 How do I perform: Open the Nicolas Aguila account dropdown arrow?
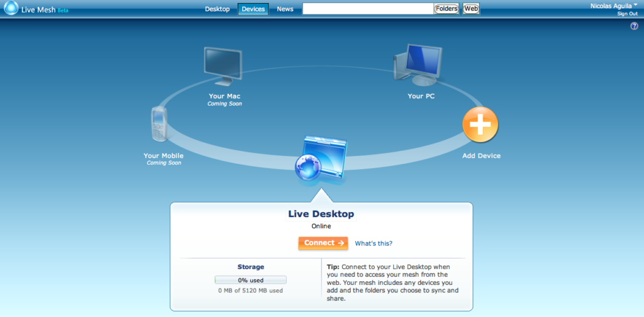click(636, 4)
